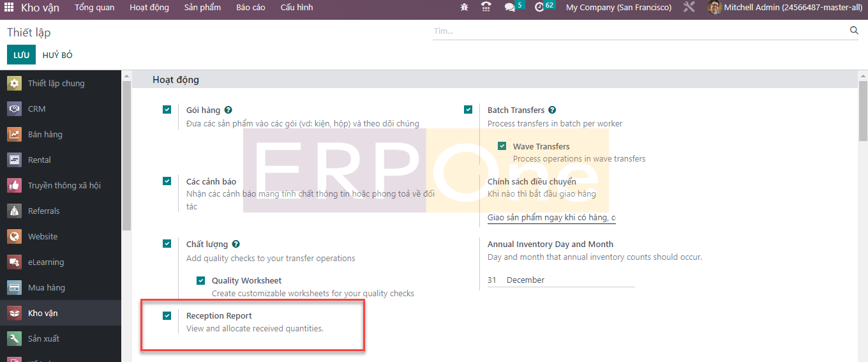Uncheck the Reception Report checkbox
868x362 pixels.
tap(167, 315)
